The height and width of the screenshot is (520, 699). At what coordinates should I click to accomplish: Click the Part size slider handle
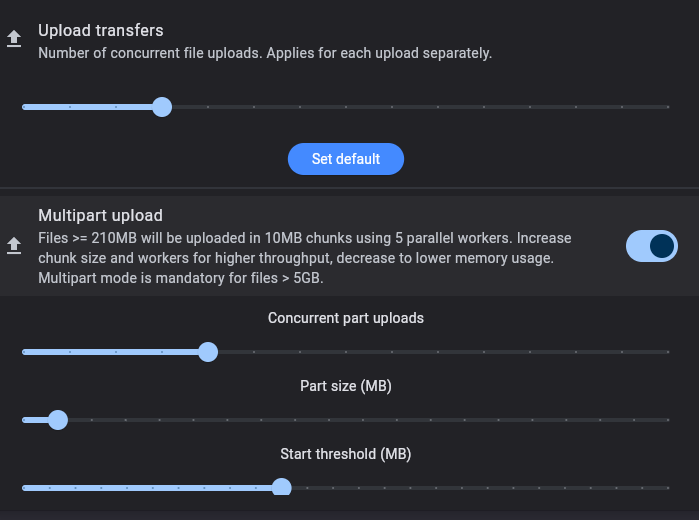58,420
